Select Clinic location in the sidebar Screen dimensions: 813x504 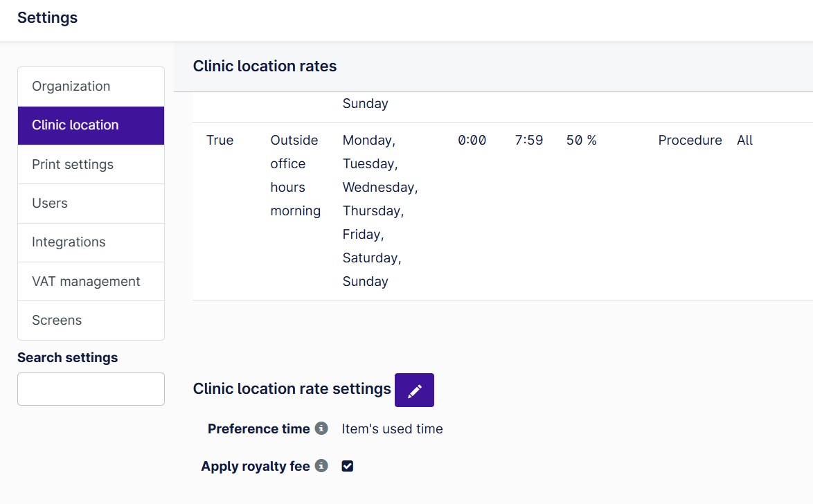pos(91,125)
